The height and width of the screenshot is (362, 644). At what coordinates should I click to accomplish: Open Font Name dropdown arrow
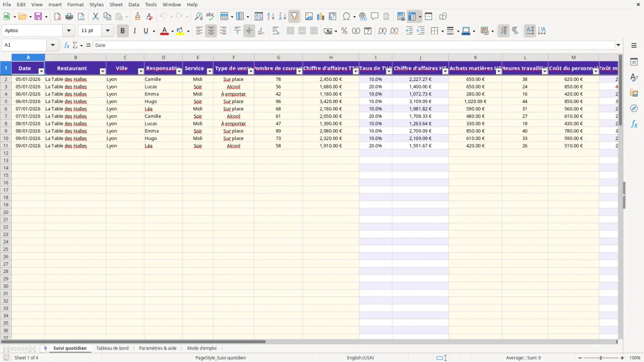tap(69, 31)
